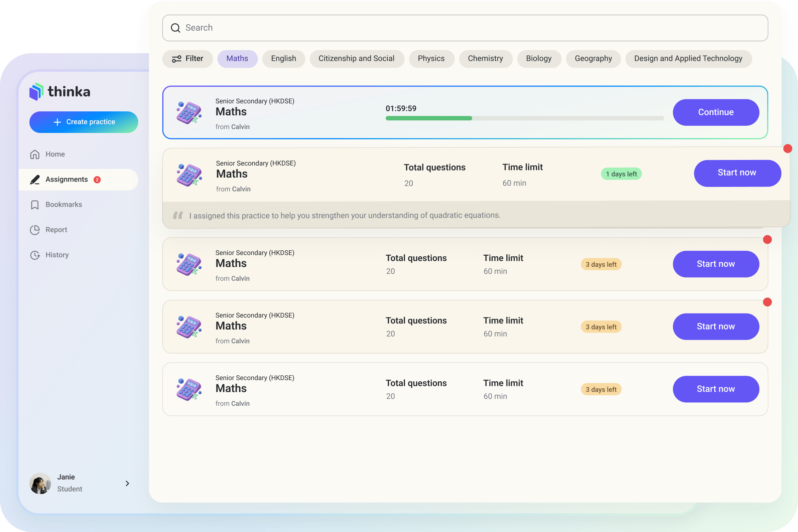This screenshot has width=798, height=532.
Task: Open Home from the sidebar
Action: [x=55, y=154]
